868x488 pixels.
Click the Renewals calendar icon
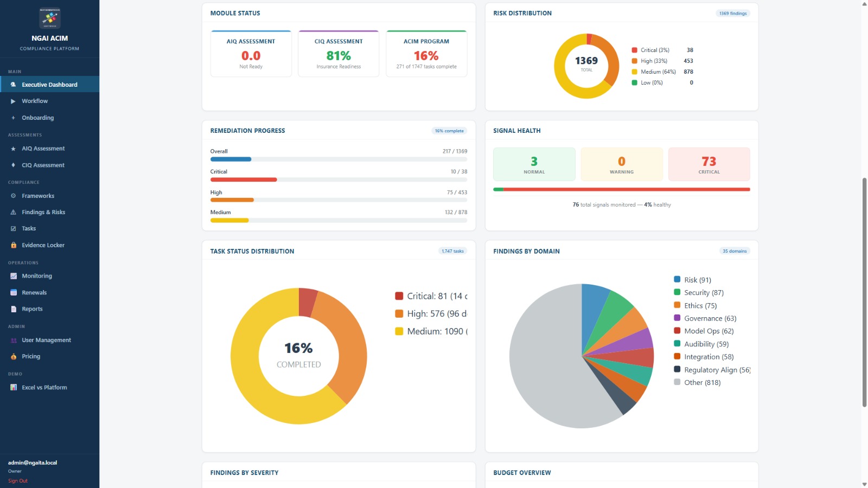pyautogui.click(x=14, y=293)
